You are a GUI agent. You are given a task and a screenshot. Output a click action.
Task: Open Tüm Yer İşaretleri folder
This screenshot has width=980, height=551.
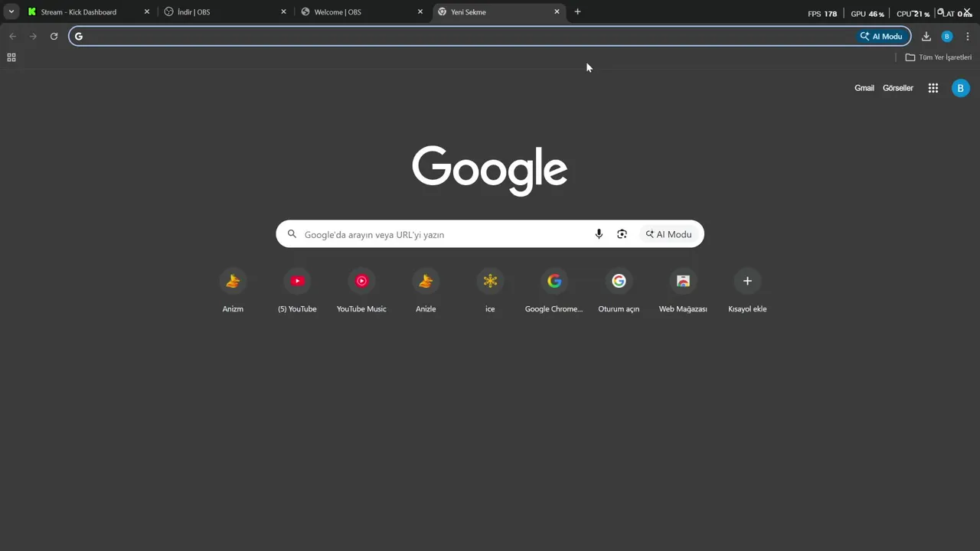pyautogui.click(x=939, y=57)
